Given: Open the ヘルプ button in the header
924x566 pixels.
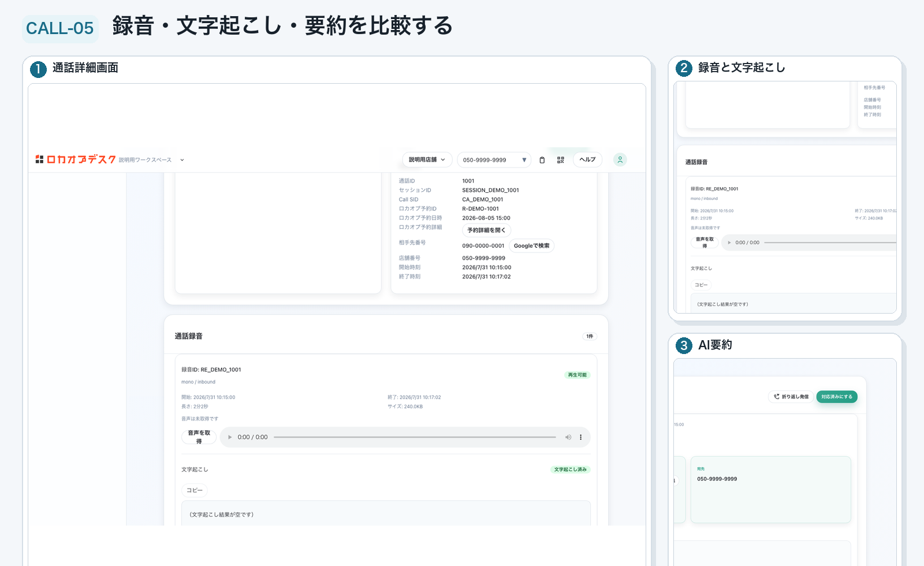Looking at the screenshot, I should 587,159.
